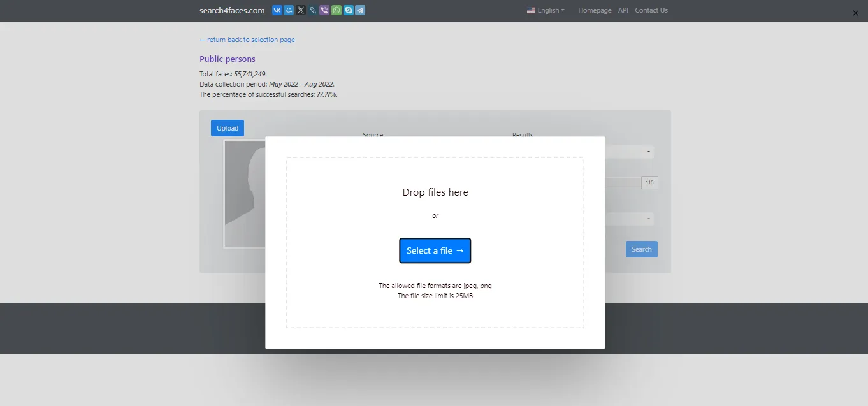
Task: Start the Search with the Search button
Action: click(x=641, y=249)
